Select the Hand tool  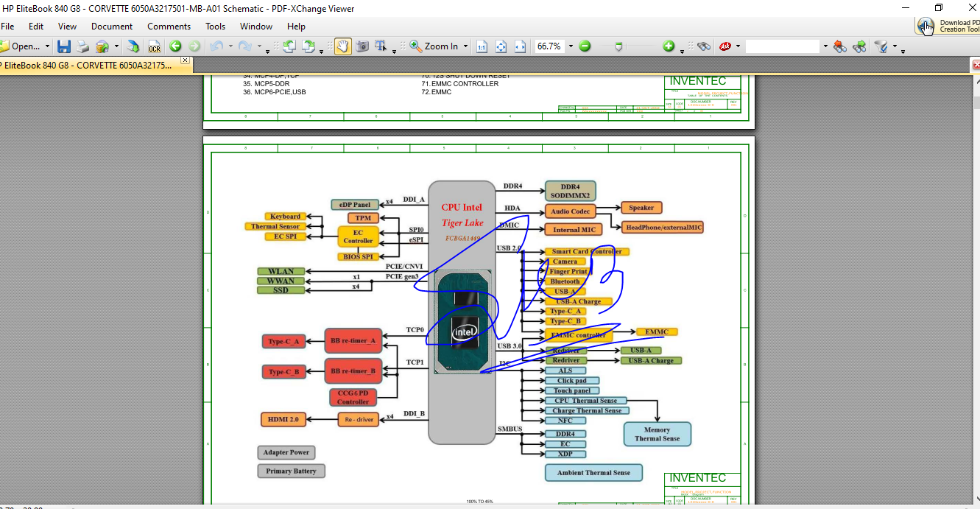click(x=343, y=46)
